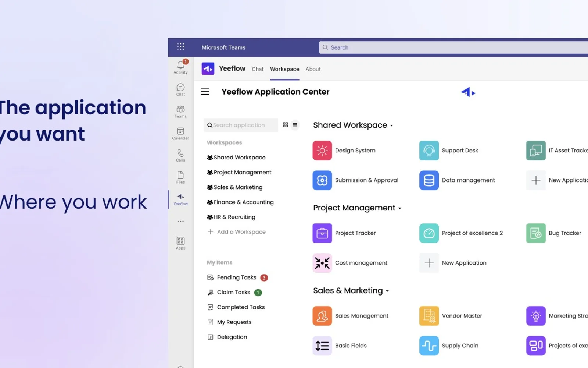This screenshot has width=588, height=368.
Task: Open Claim Tasks list
Action: [x=234, y=293]
